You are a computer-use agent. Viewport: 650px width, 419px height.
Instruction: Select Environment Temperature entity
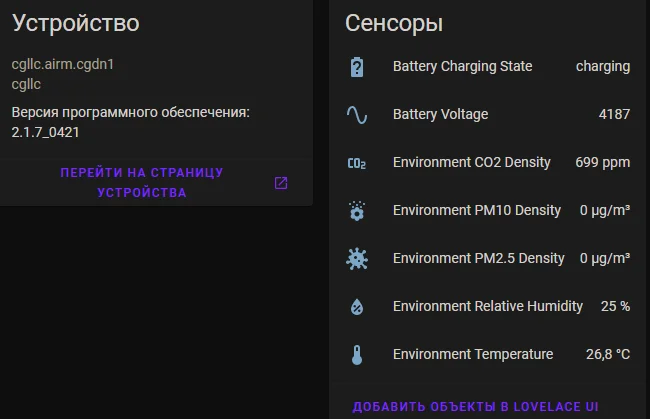(x=472, y=355)
